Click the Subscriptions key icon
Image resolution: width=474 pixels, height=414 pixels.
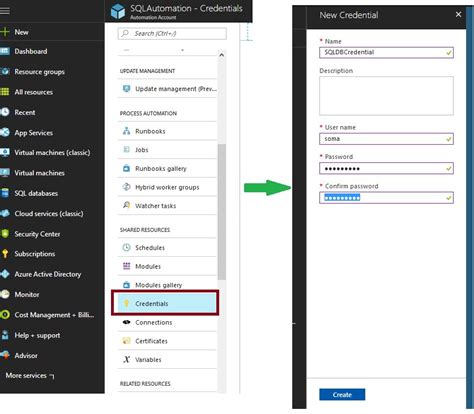click(5, 254)
